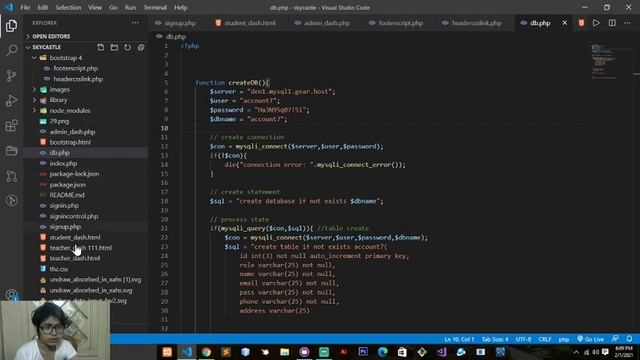Open the Extensions view

[11, 126]
